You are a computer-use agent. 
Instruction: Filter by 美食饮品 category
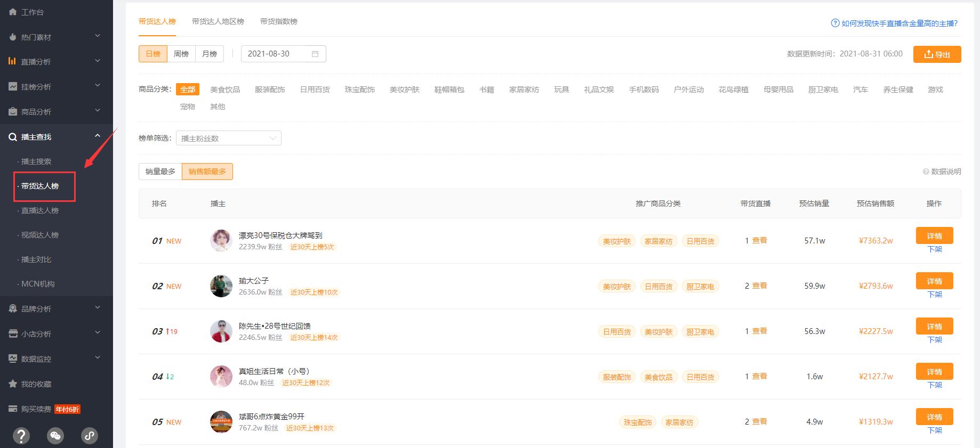(x=225, y=89)
